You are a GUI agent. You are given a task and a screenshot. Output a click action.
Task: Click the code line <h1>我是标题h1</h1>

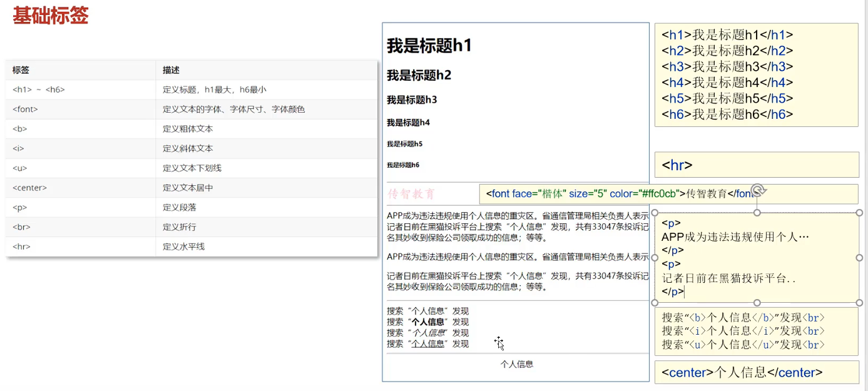click(x=727, y=35)
